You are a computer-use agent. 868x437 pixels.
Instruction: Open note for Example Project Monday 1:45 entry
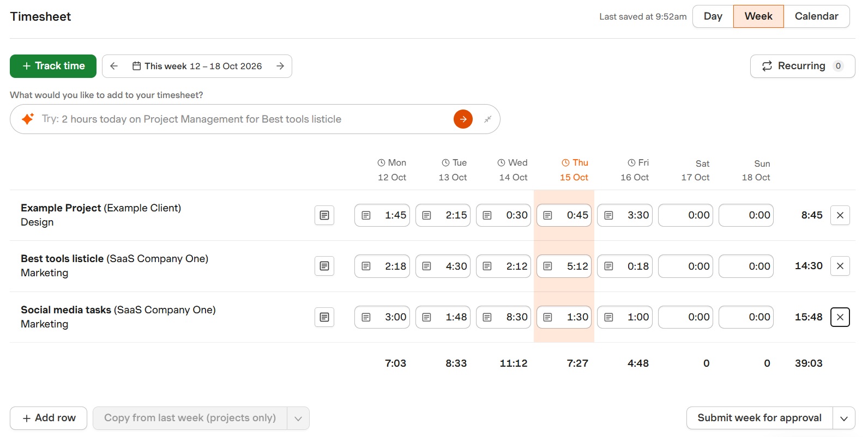(x=366, y=215)
